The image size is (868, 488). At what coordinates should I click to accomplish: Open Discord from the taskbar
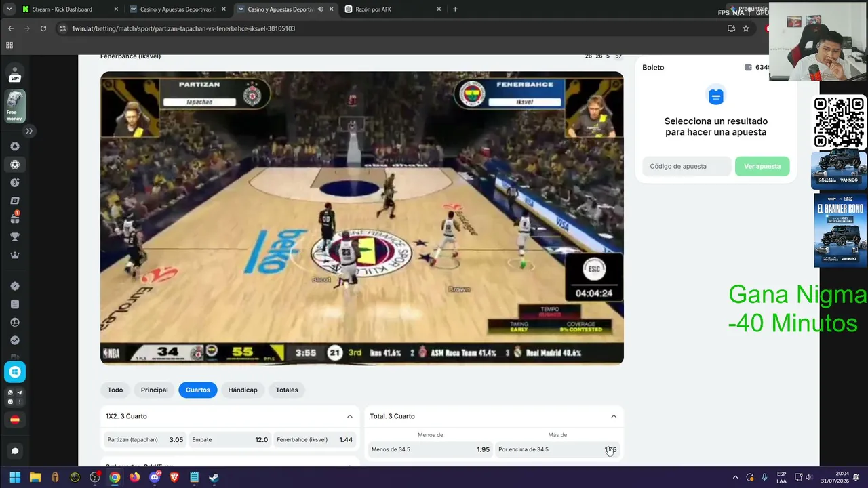point(155,477)
